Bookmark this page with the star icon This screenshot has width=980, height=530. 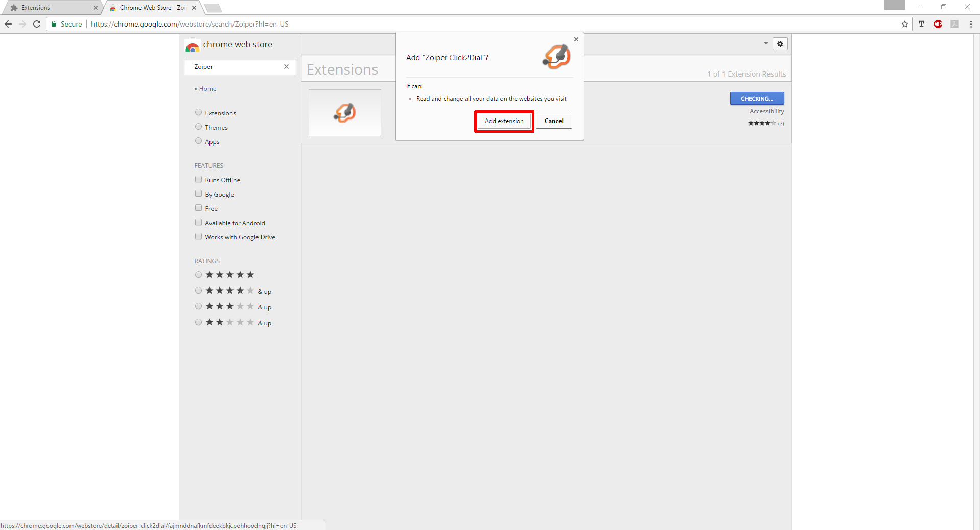904,24
